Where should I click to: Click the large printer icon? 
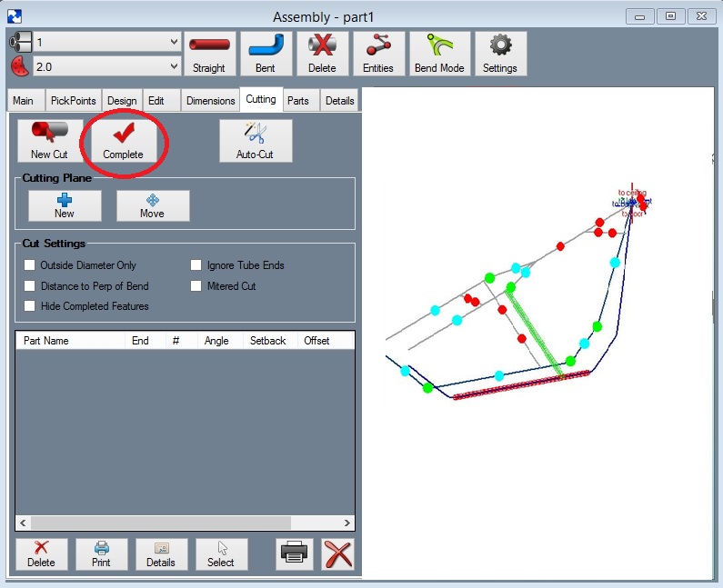pos(294,553)
